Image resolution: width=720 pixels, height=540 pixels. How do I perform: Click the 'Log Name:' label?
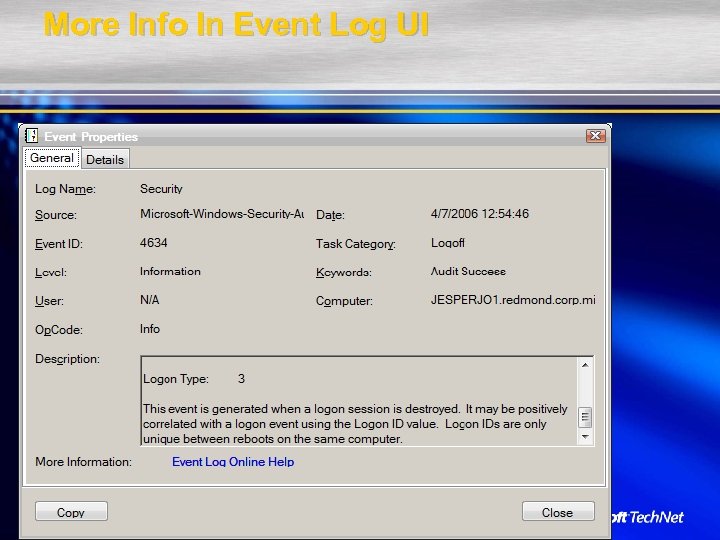point(65,189)
